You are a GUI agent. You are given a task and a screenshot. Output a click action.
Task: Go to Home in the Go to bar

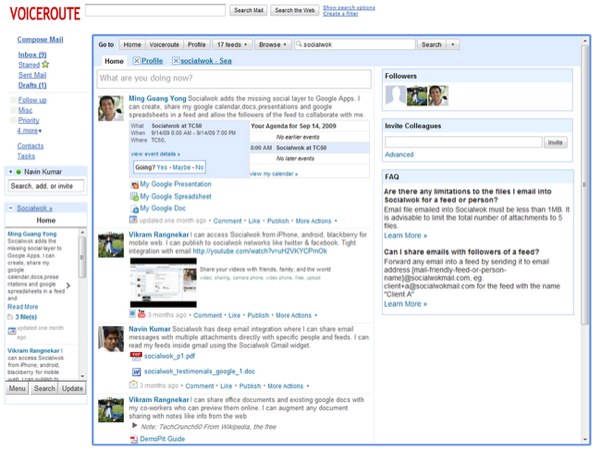point(132,45)
